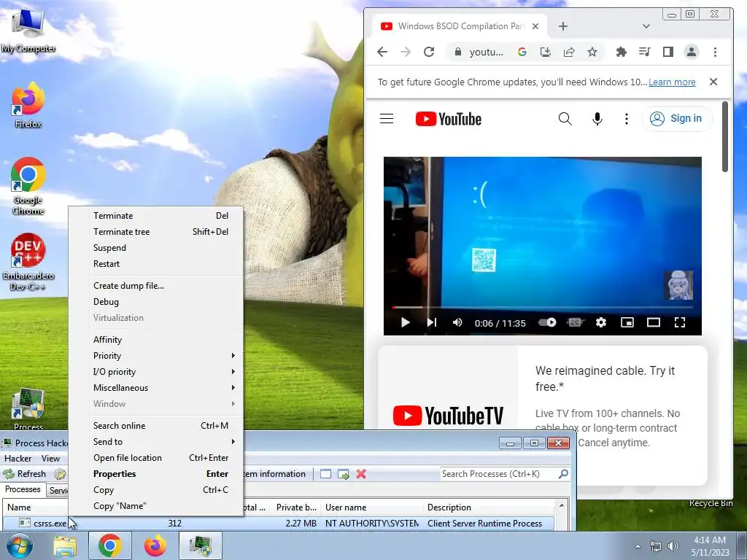Screen dimensions: 747x560
Task: Open Chrome profile avatar
Action: coord(692,52)
